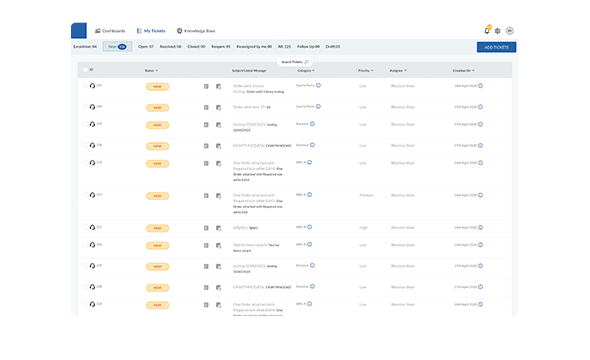Click category info circle on 'Order with Item 17' row
590x360 pixels.
pos(318,106)
